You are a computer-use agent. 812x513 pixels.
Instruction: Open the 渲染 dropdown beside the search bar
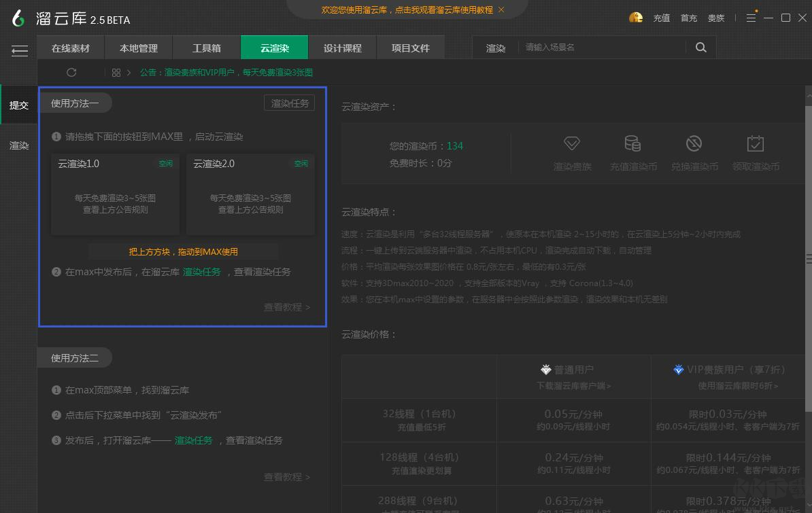pos(496,48)
